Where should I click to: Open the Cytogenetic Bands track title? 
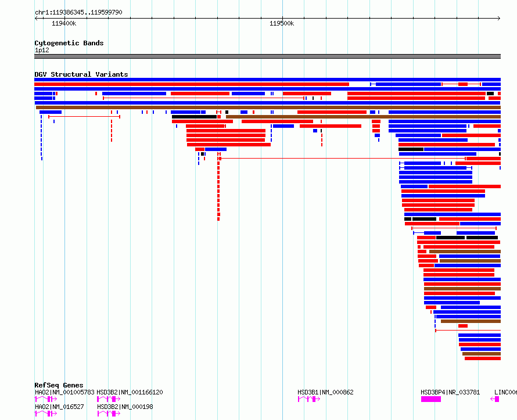[69, 43]
